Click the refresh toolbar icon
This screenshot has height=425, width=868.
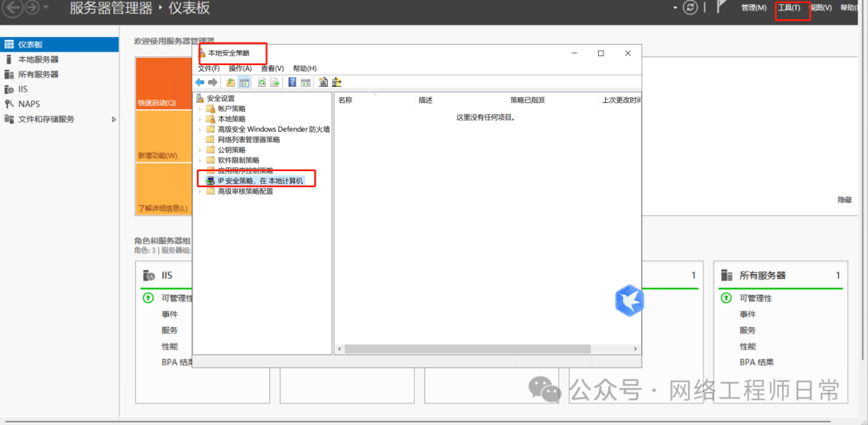262,83
